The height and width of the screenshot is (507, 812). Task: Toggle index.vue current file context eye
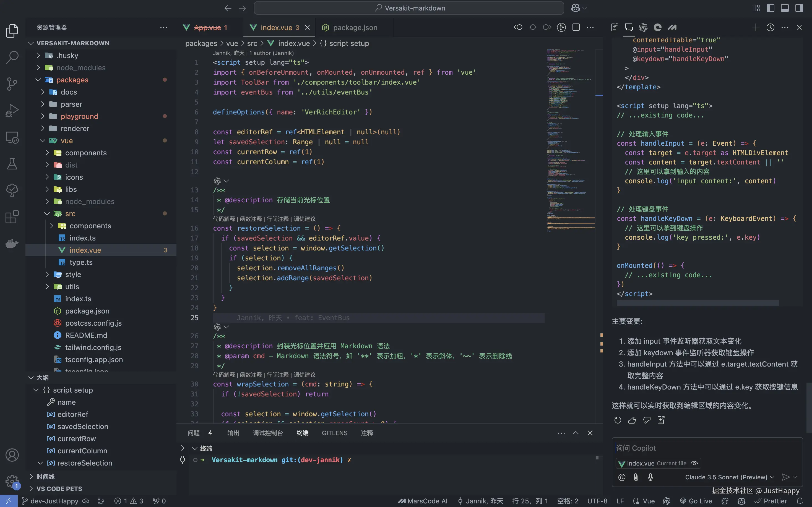[694, 463]
